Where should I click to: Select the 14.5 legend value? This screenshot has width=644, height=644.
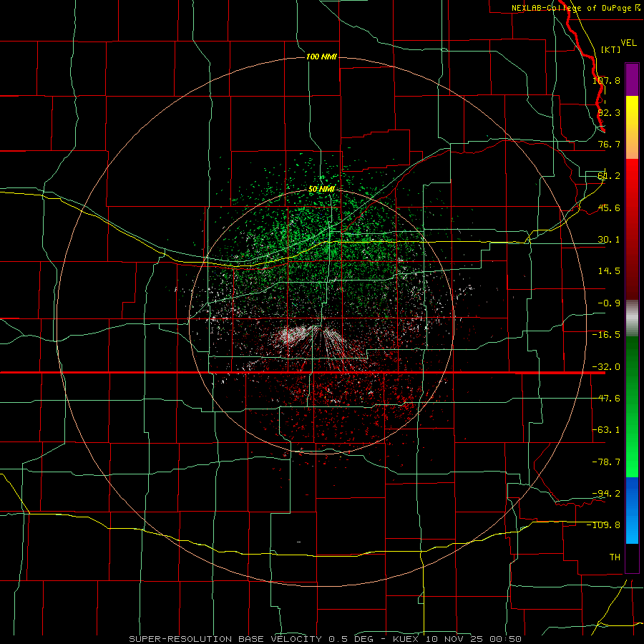click(x=609, y=271)
